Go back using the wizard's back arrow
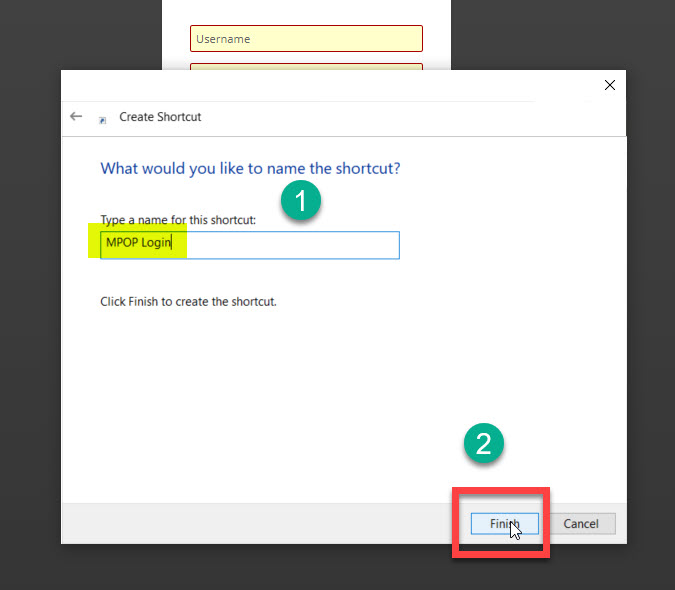 pyautogui.click(x=76, y=116)
